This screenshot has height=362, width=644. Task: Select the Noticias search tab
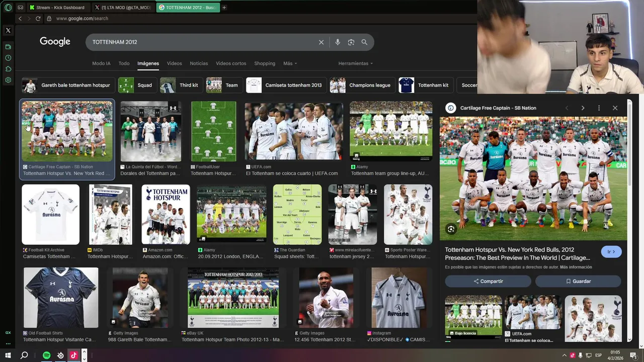(x=199, y=64)
